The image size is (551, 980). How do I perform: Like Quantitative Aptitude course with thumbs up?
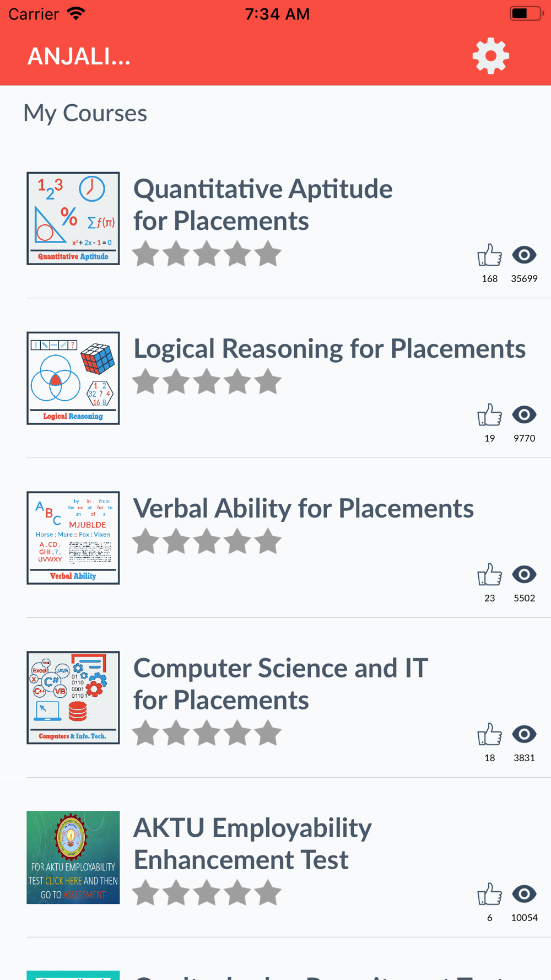coord(489,255)
